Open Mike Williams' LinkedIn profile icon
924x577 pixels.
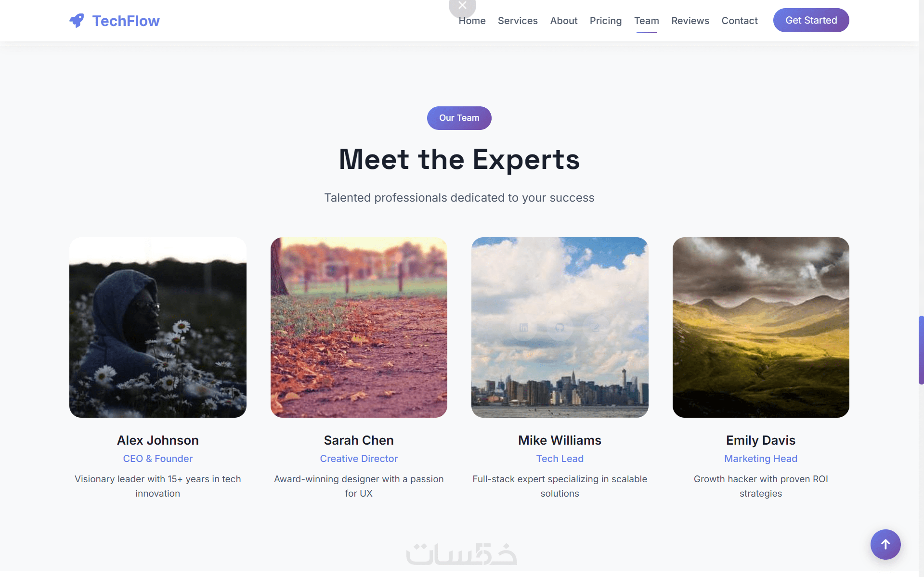(524, 328)
